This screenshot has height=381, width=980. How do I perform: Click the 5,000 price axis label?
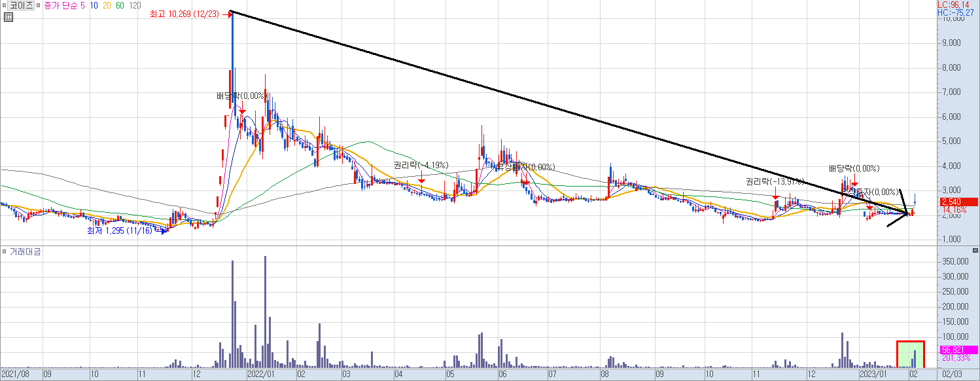pyautogui.click(x=953, y=141)
